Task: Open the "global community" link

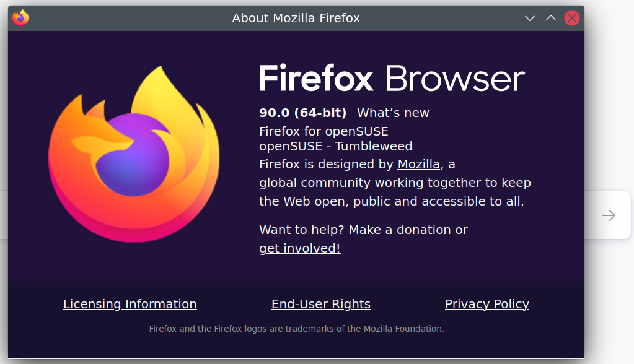Action: point(315,183)
